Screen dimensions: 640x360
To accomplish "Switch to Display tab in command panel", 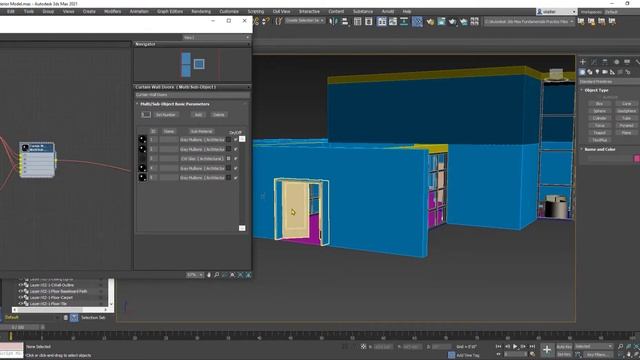I will 627,62.
